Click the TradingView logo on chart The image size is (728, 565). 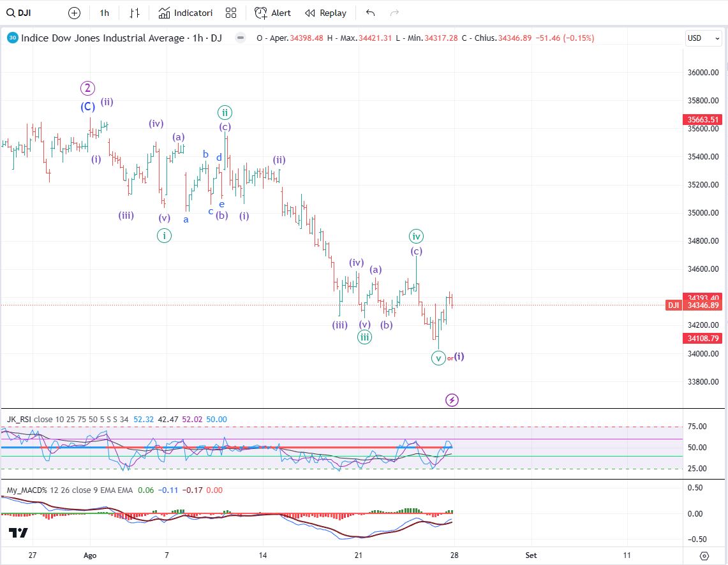pos(18,532)
